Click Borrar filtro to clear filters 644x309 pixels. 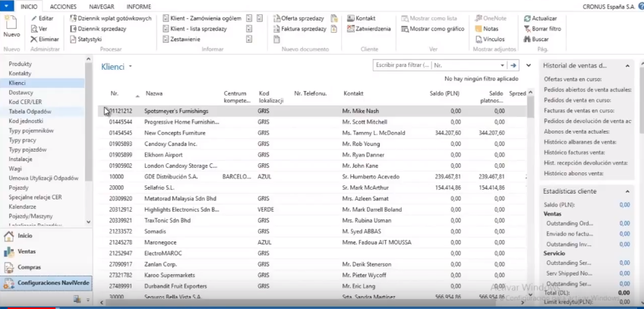point(542,29)
